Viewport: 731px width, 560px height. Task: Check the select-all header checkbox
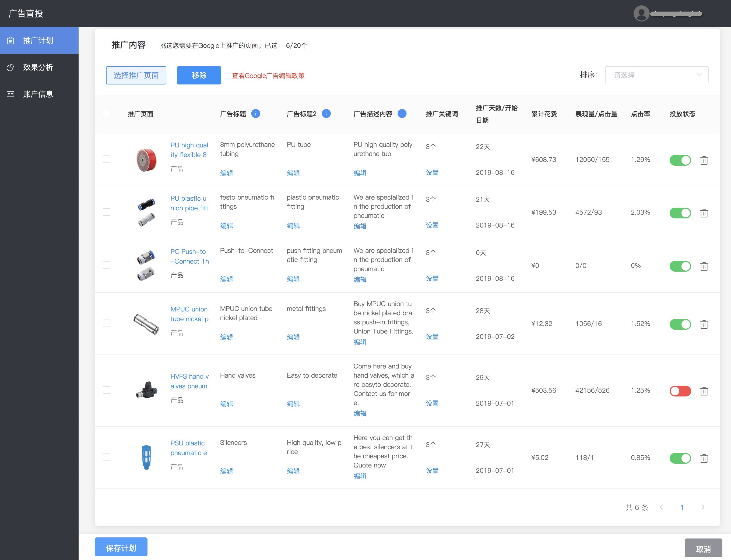coord(107,114)
